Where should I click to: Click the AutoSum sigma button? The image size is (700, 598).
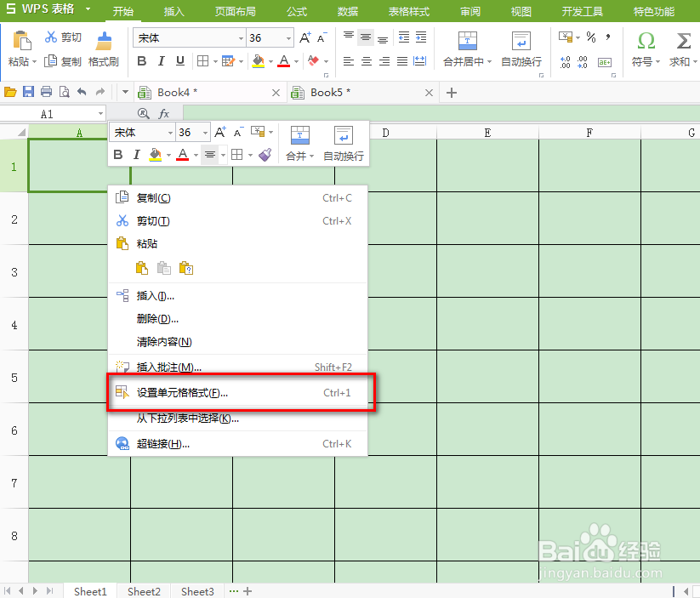(684, 41)
